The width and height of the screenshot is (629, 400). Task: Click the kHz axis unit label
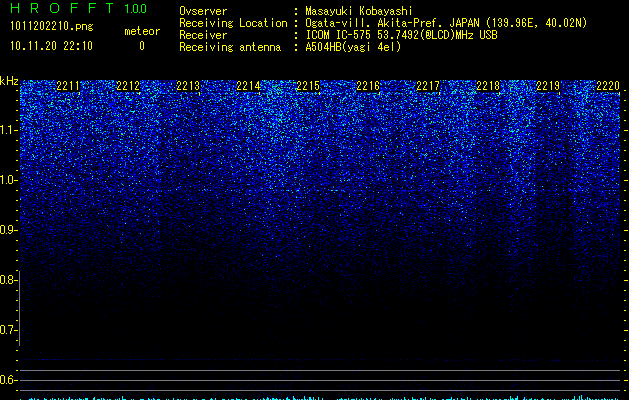9,81
